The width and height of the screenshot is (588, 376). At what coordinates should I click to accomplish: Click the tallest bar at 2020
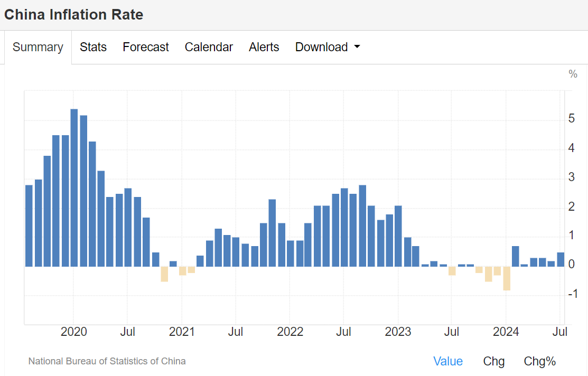(74, 187)
